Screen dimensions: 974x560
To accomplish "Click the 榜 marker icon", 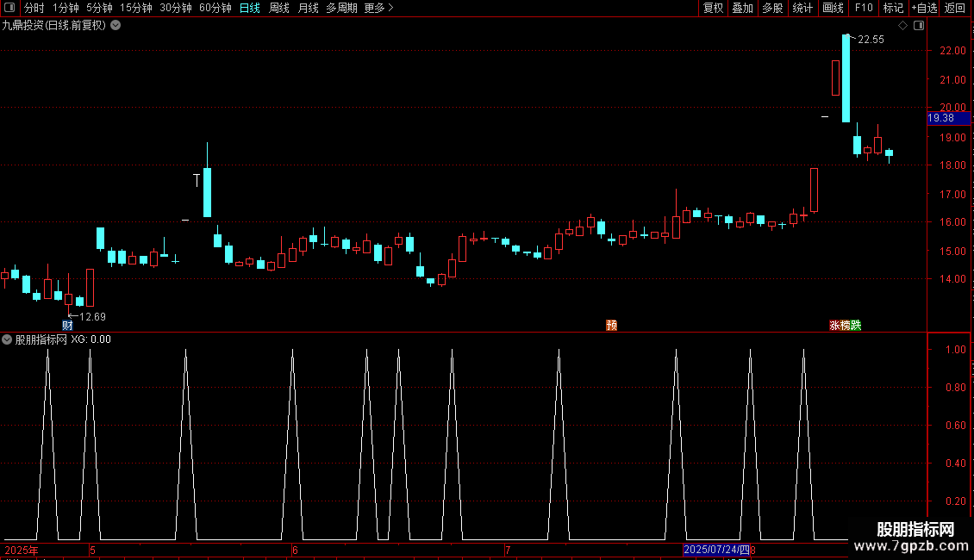I will [x=845, y=326].
